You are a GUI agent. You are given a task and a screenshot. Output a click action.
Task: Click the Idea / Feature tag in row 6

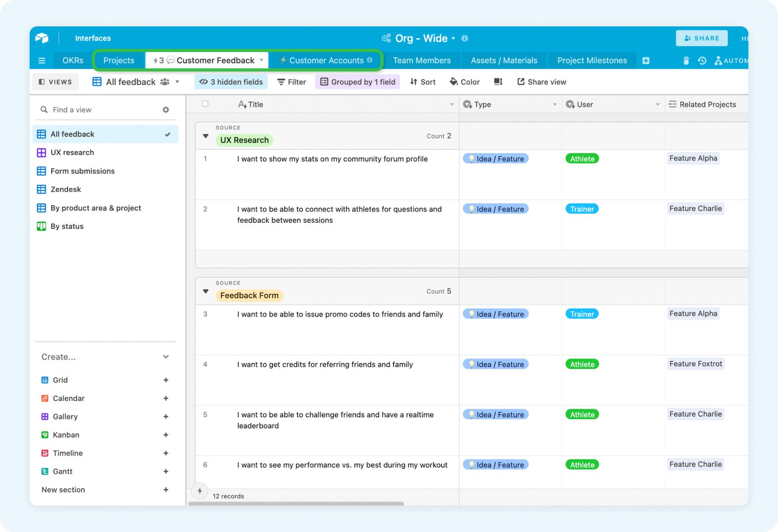click(495, 465)
